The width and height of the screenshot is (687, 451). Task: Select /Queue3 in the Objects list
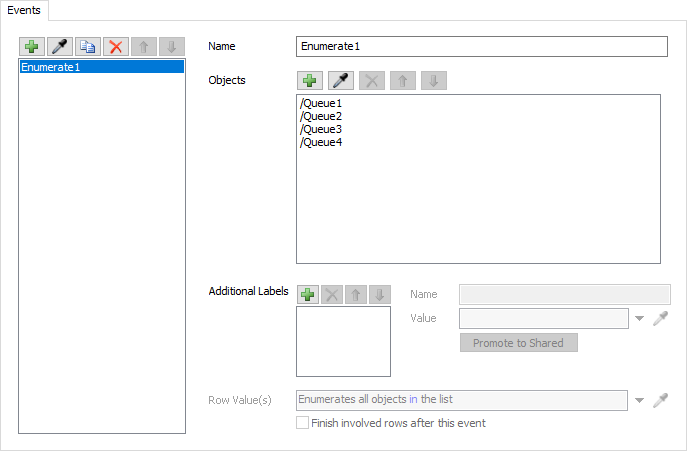click(321, 129)
